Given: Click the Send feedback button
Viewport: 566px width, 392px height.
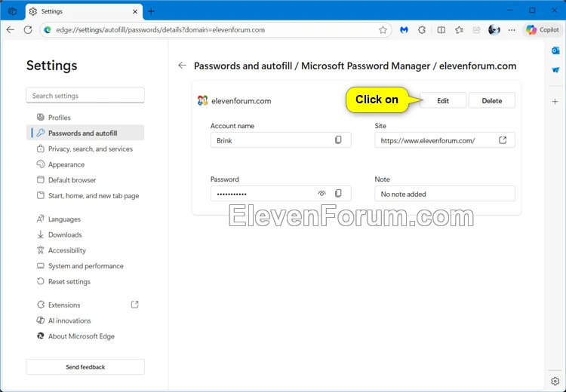Looking at the screenshot, I should (x=85, y=367).
